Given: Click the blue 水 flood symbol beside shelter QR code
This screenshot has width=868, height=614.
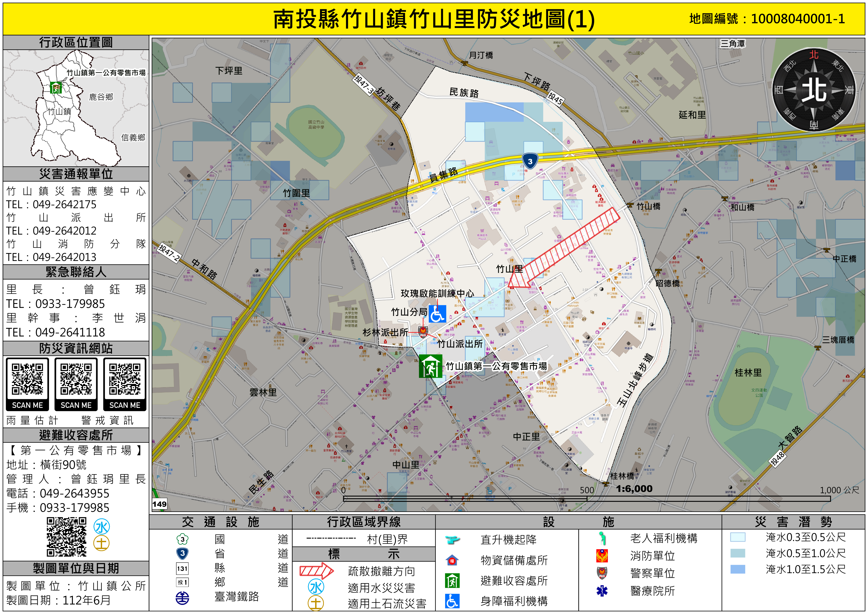Looking at the screenshot, I should click(x=102, y=527).
